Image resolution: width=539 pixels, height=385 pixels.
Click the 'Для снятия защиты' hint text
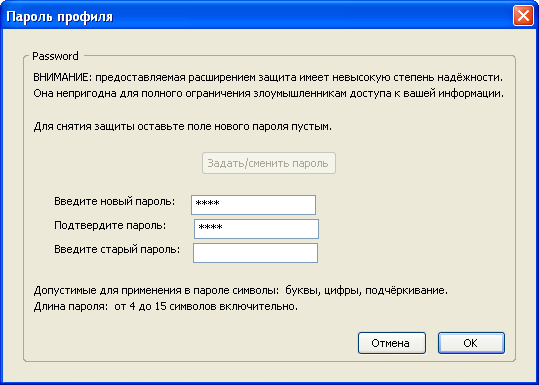[183, 127]
